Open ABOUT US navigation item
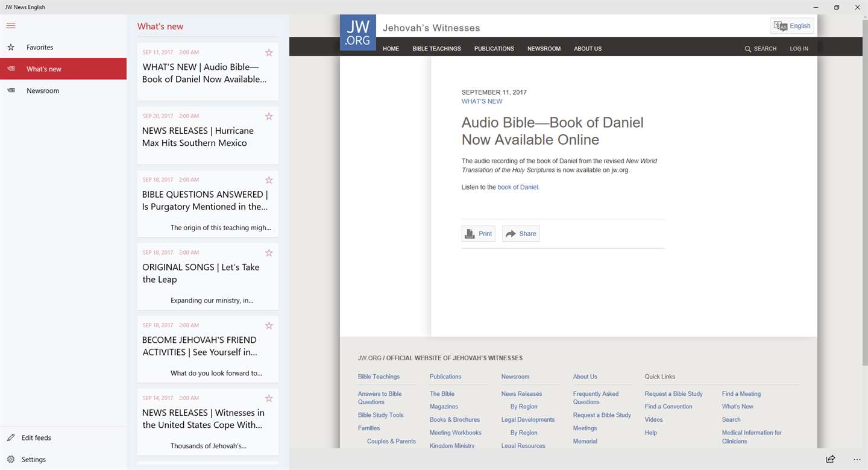The height and width of the screenshot is (470, 868). [x=588, y=49]
